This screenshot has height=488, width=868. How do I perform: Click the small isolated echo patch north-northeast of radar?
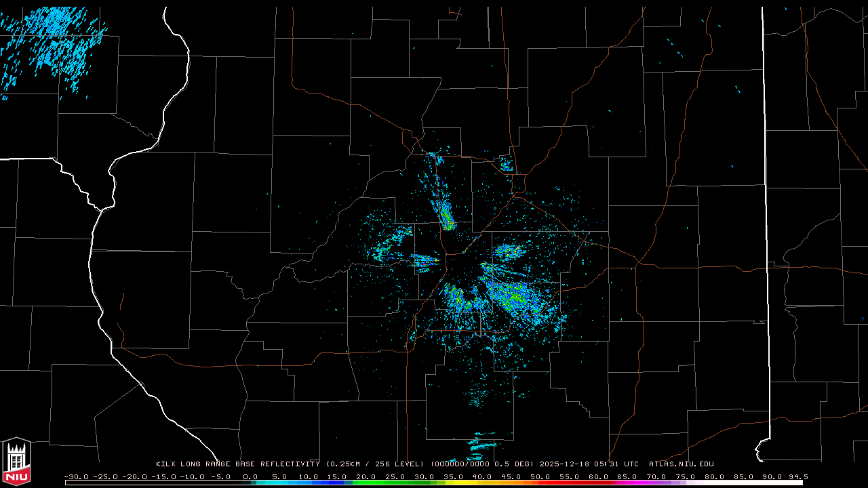pos(506,163)
